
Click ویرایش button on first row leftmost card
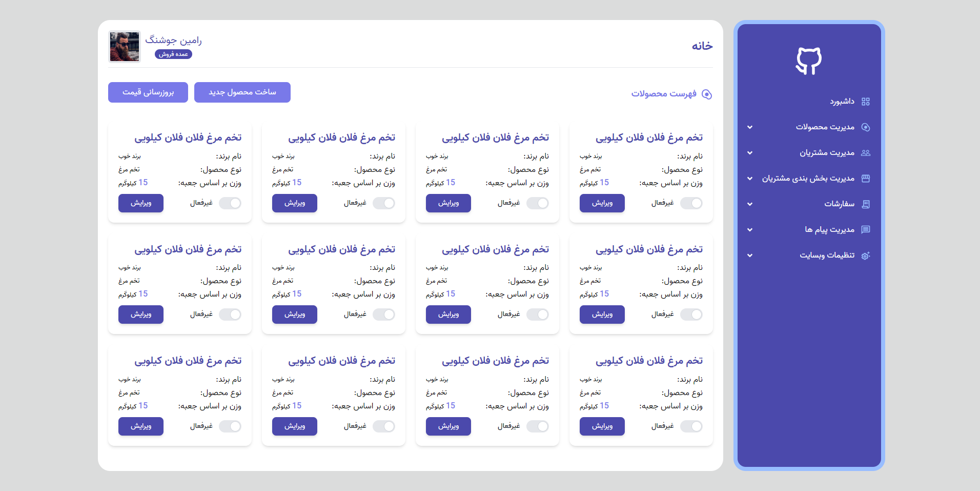141,203
